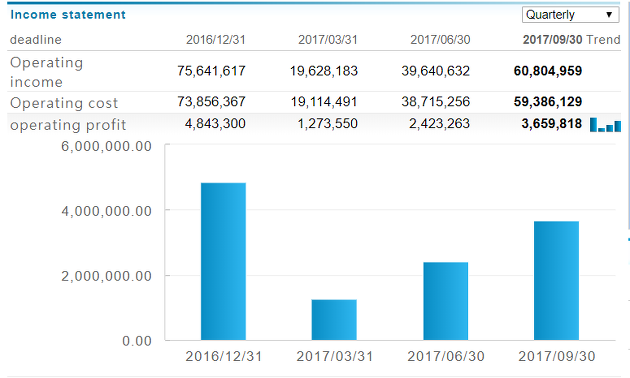The image size is (630, 378).
Task: Click operating profit value 2,423,263
Action: [440, 124]
